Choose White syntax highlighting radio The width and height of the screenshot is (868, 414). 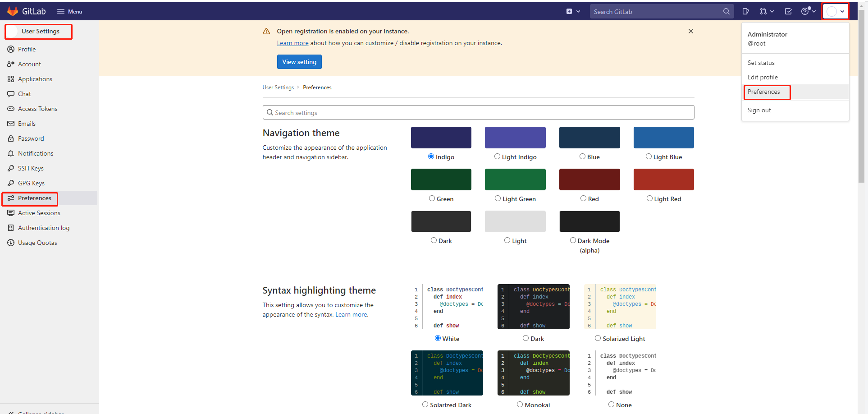pos(438,338)
